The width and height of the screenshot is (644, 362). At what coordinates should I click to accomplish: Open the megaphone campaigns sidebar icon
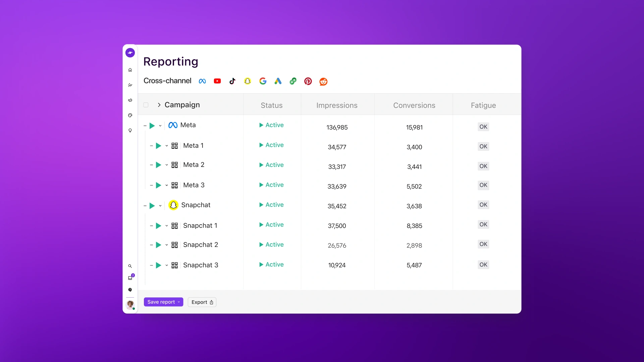coord(130,100)
